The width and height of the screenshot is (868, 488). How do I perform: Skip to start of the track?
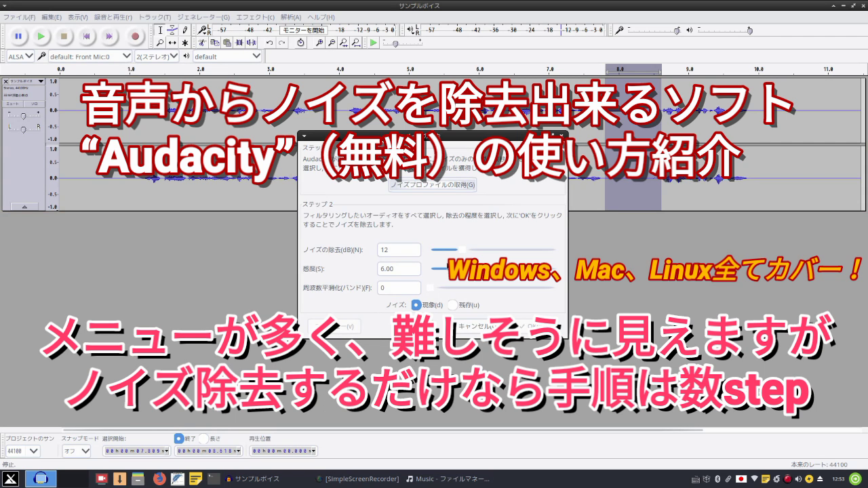[x=86, y=36]
